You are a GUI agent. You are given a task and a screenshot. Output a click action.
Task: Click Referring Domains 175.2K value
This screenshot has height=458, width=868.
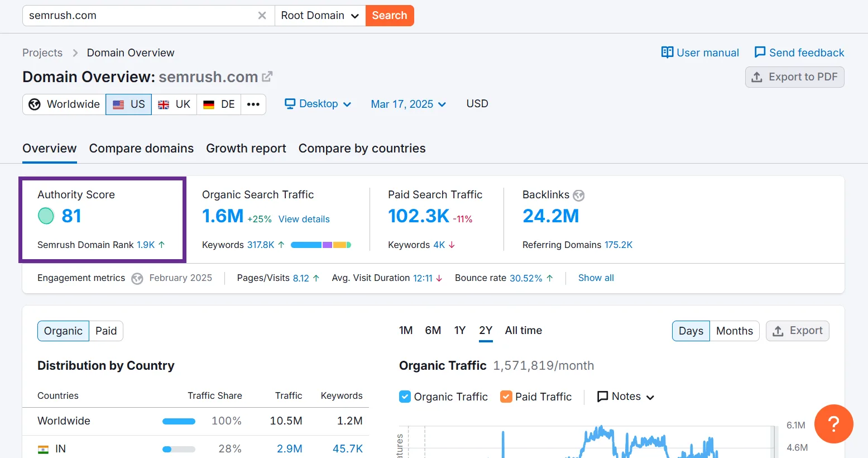click(x=618, y=245)
